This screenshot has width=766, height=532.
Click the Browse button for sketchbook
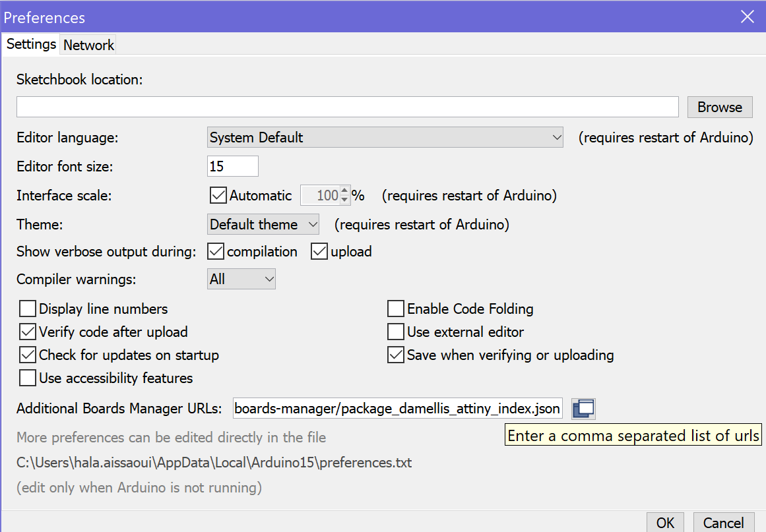coord(720,107)
